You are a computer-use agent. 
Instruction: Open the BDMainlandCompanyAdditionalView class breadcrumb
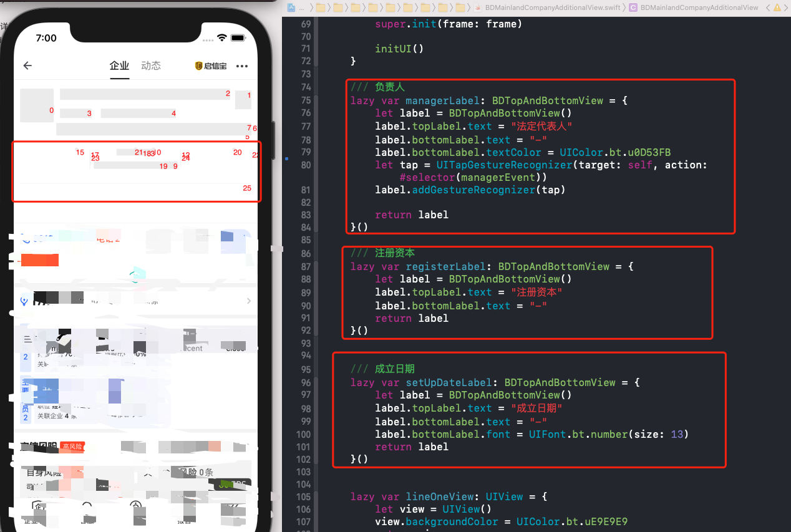pyautogui.click(x=699, y=7)
